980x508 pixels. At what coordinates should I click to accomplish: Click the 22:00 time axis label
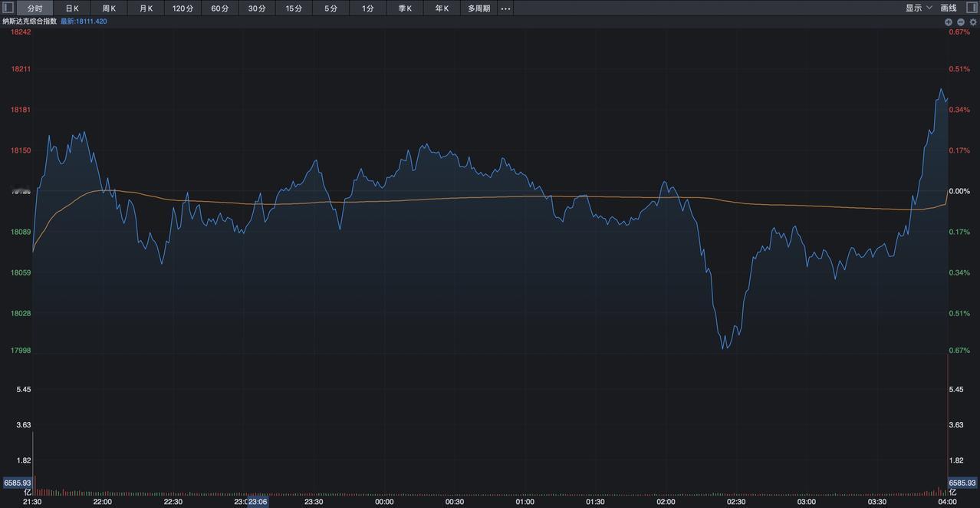pyautogui.click(x=103, y=502)
